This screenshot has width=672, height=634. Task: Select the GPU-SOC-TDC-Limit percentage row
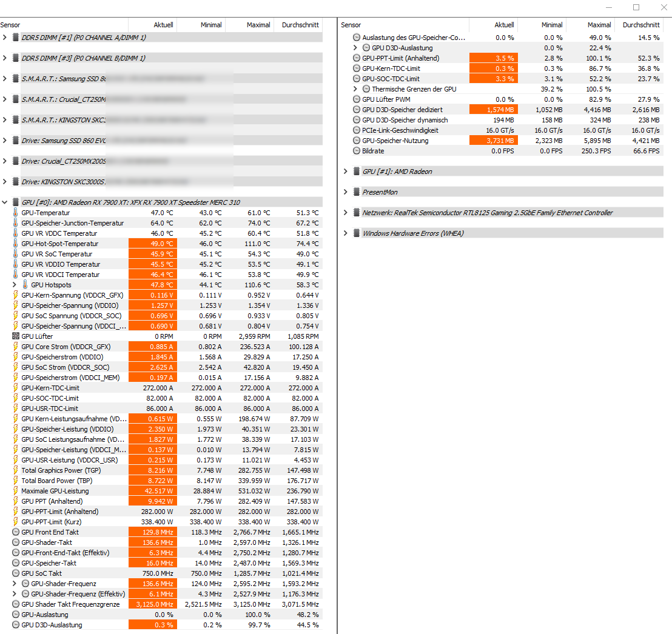502,79
